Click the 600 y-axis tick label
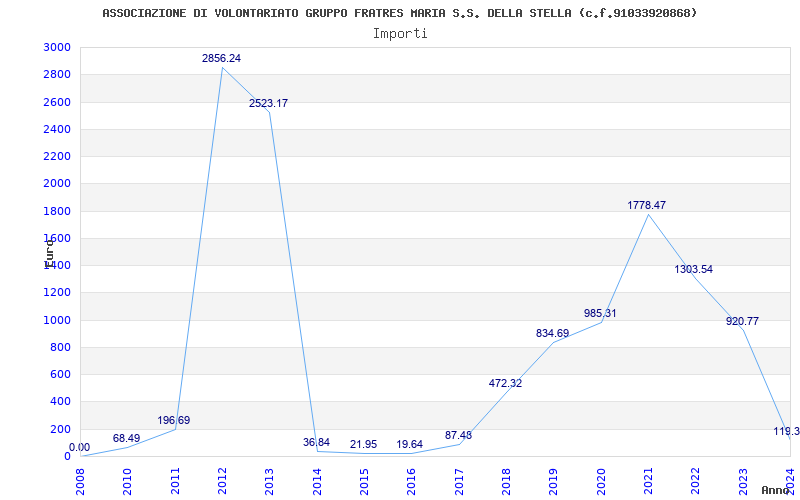The image size is (800, 500). (x=61, y=374)
